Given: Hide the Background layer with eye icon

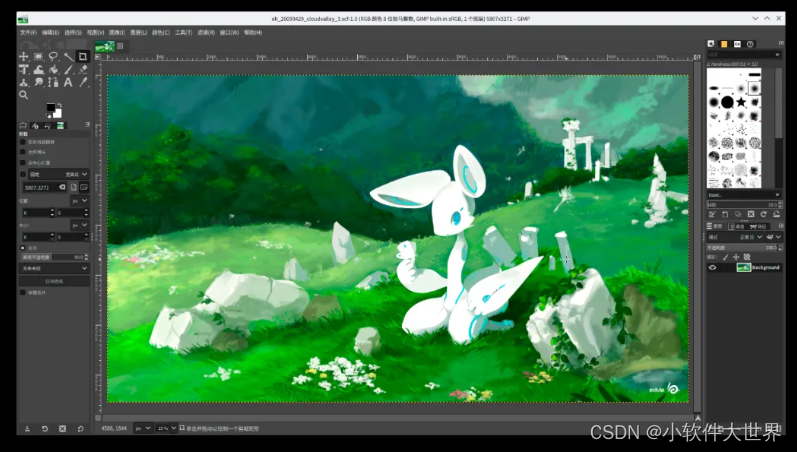Looking at the screenshot, I should pos(712,267).
